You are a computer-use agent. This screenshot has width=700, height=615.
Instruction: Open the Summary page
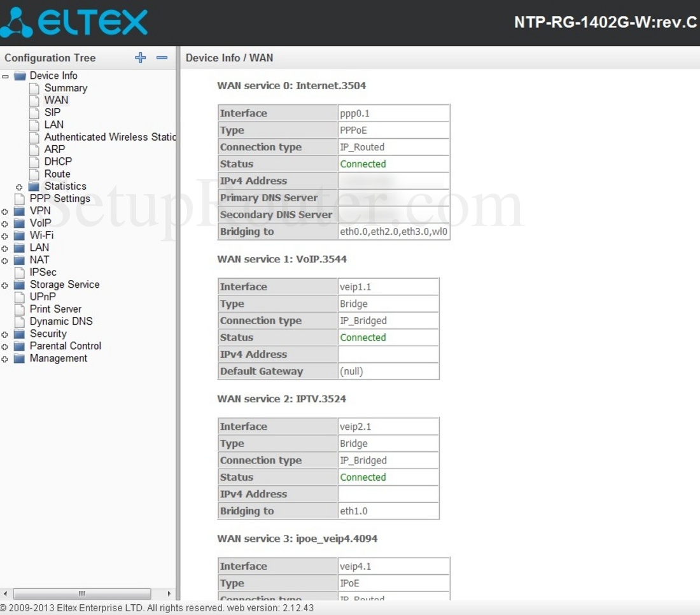65,88
